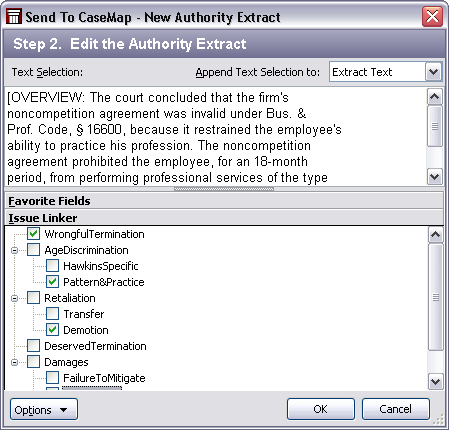Collapse the Damages tree node
The image size is (449, 430).
click(x=14, y=362)
